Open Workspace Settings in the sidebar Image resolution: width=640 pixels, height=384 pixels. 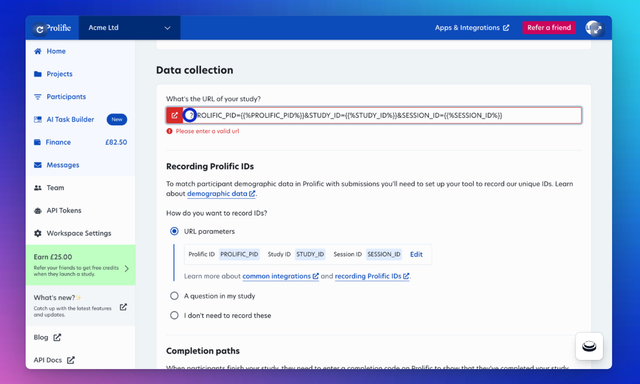(80, 233)
